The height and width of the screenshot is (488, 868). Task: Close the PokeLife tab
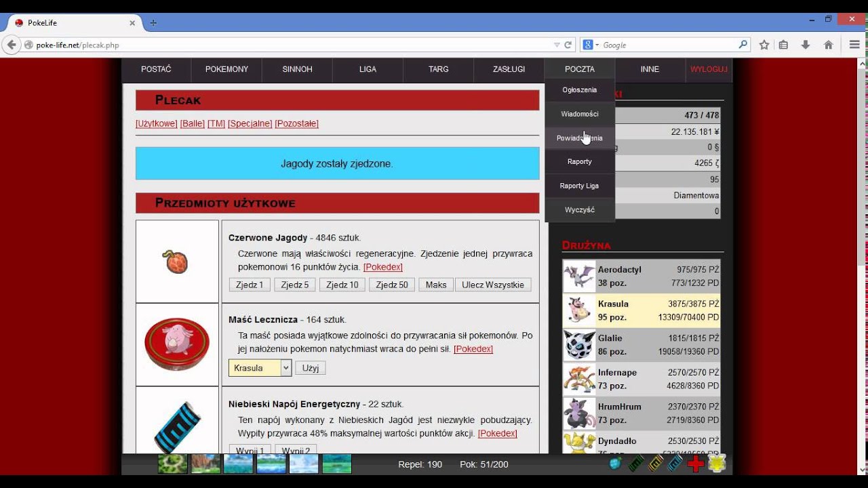132,22
